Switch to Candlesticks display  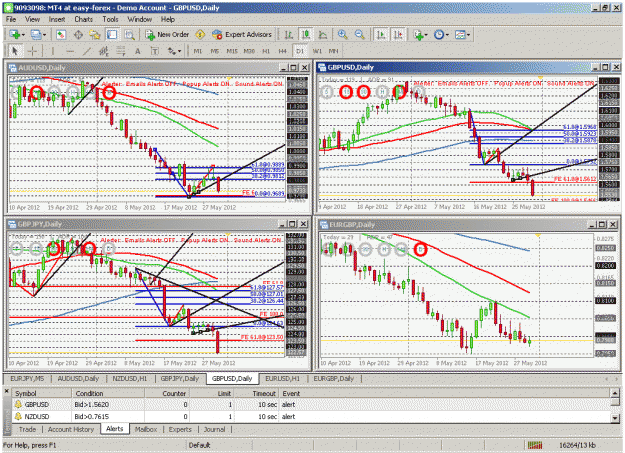coord(306,35)
